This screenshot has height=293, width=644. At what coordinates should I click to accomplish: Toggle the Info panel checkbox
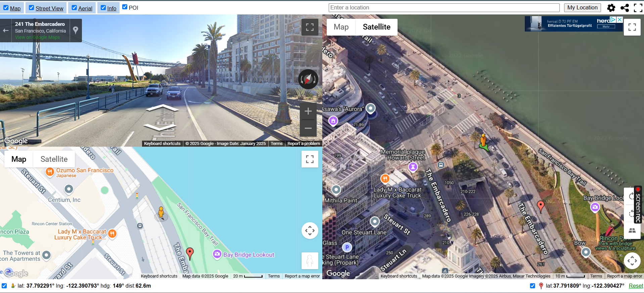pyautogui.click(x=103, y=8)
